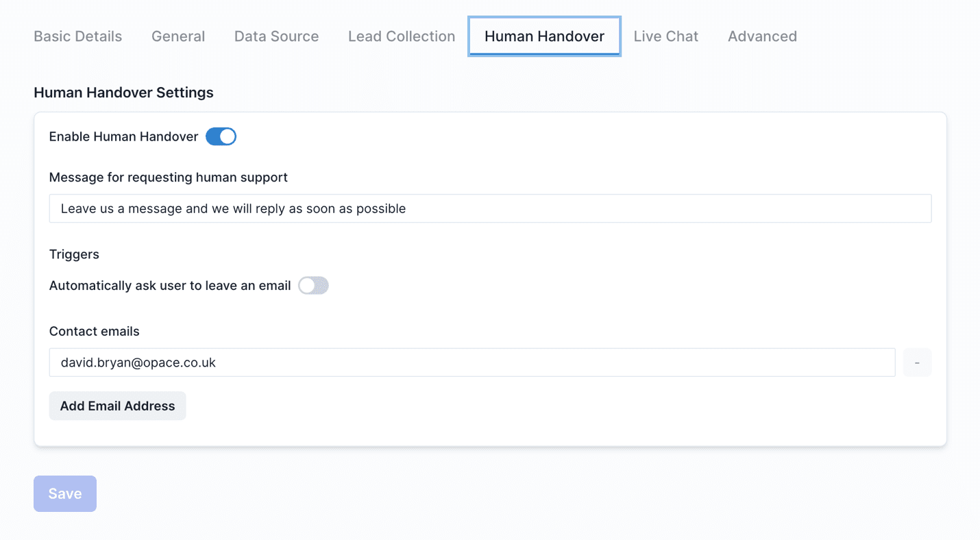Disable the Enable Human Handover switch
The width and height of the screenshot is (980, 540).
coord(221,136)
